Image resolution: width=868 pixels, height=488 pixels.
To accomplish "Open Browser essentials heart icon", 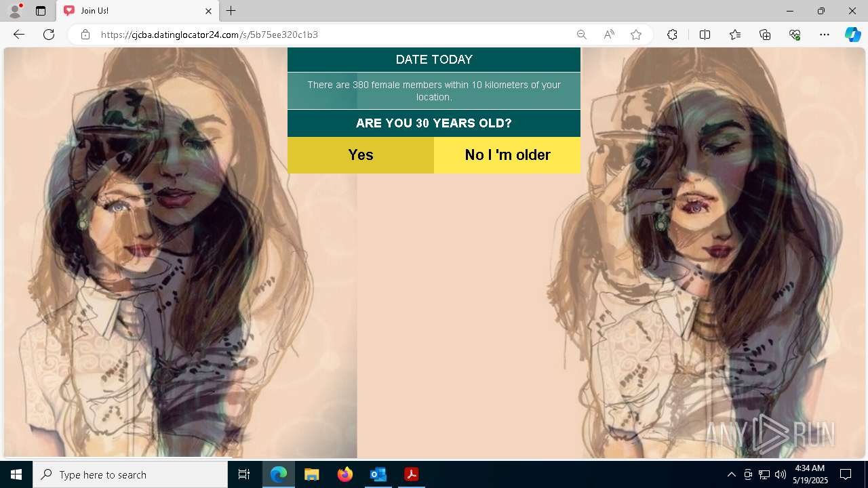I will [795, 35].
